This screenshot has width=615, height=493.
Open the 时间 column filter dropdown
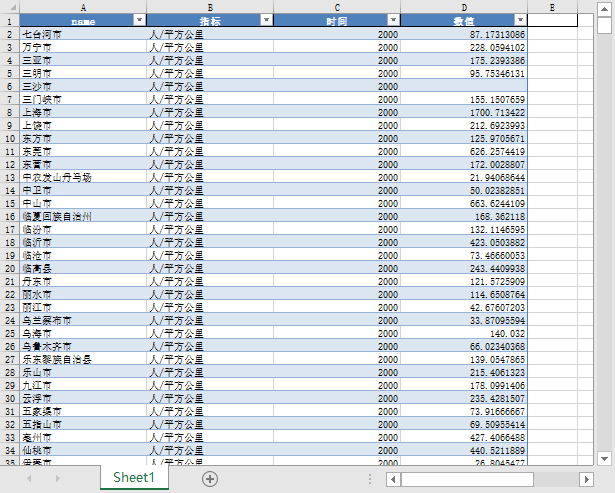pos(393,20)
